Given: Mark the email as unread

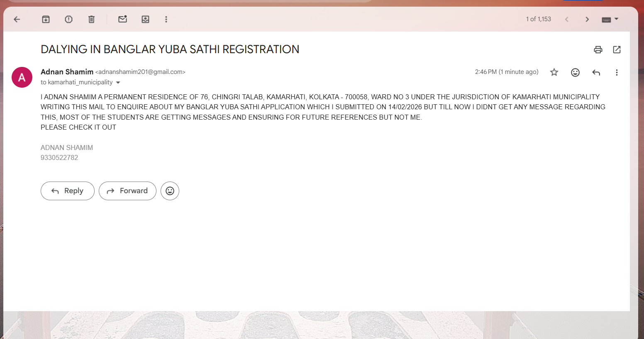Looking at the screenshot, I should [122, 19].
